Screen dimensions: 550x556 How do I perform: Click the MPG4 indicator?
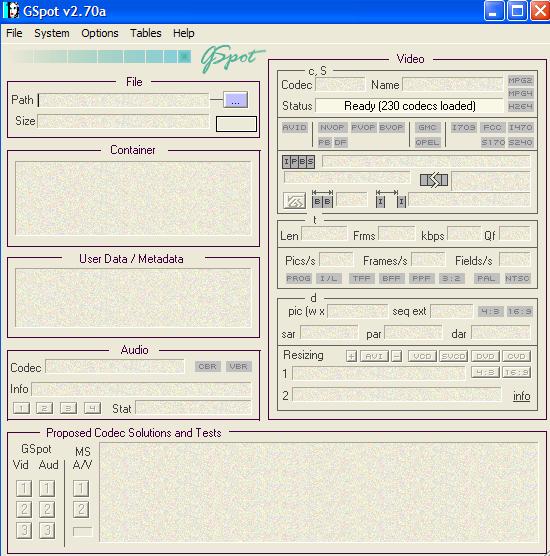(x=520, y=94)
